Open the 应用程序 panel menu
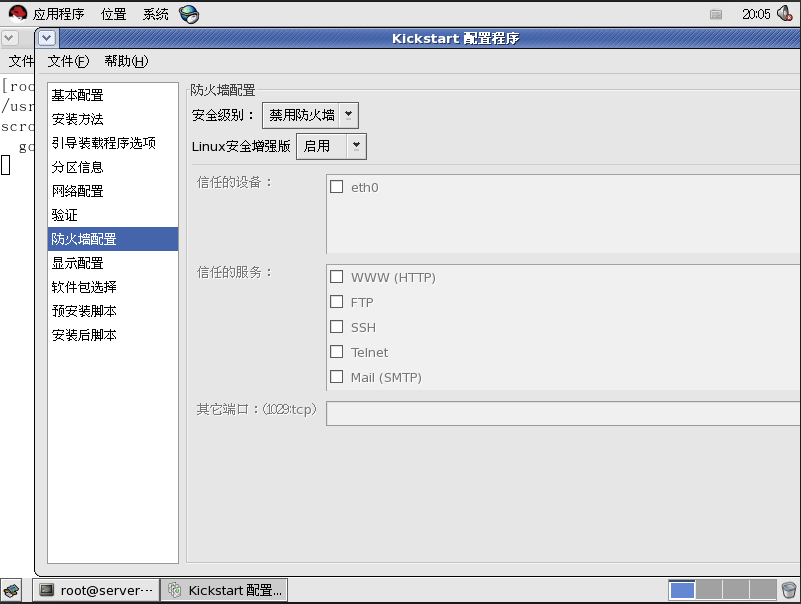The height and width of the screenshot is (604, 801). [58, 14]
